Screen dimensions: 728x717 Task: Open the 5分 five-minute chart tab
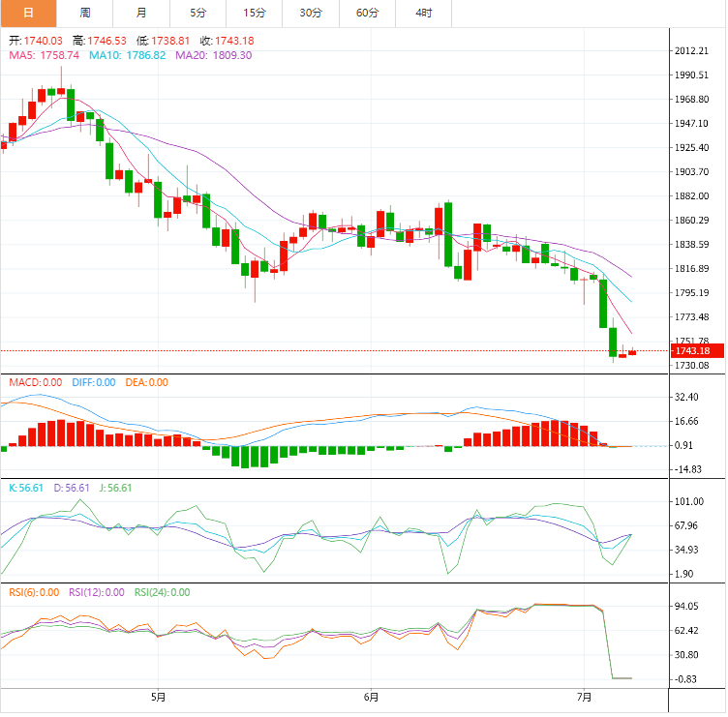[x=198, y=13]
